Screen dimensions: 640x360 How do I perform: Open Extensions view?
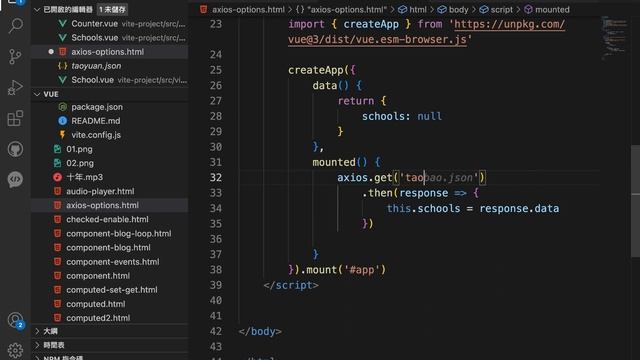point(15,118)
